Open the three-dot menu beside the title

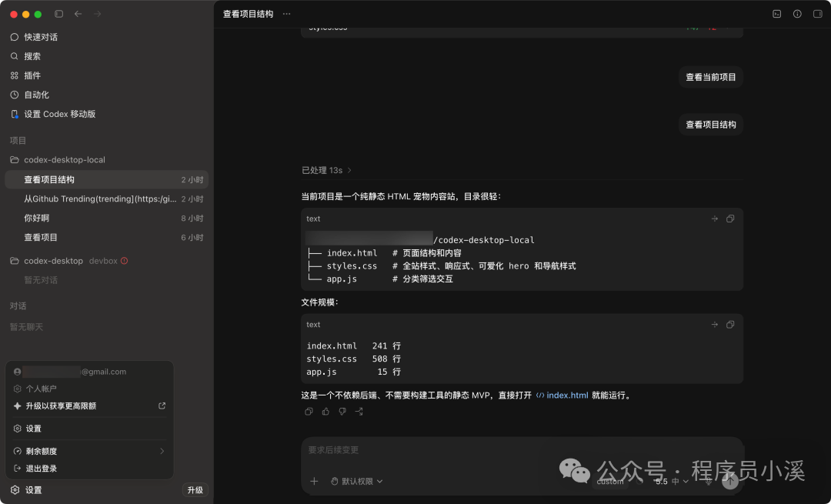point(287,14)
